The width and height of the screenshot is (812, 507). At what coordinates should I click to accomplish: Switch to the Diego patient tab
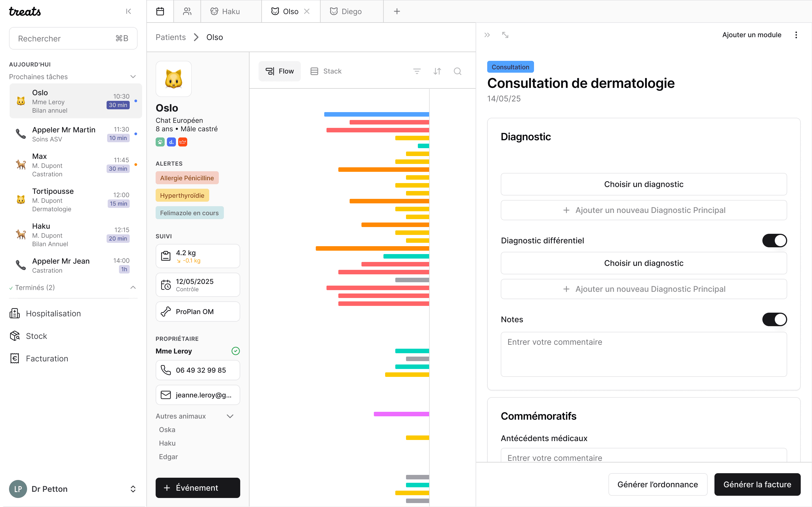click(351, 11)
